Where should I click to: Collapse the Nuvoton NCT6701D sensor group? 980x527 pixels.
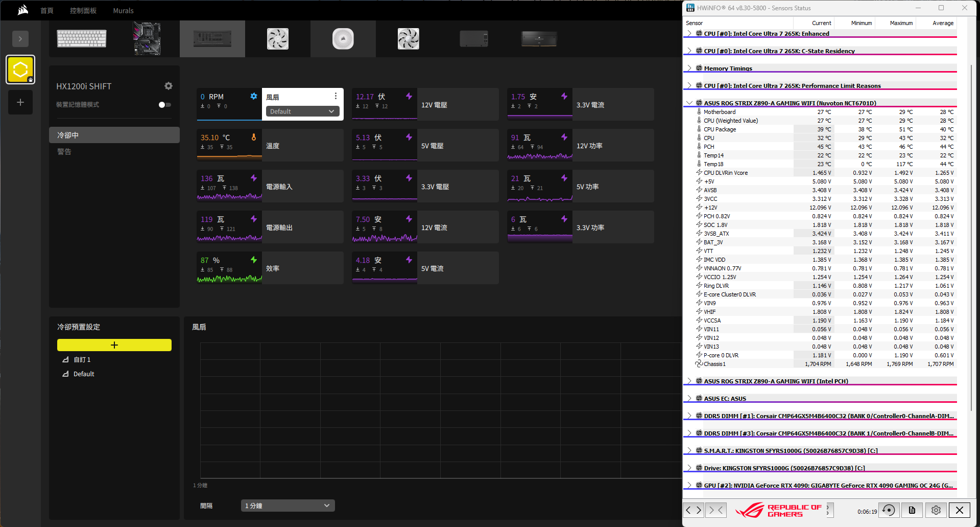(689, 103)
